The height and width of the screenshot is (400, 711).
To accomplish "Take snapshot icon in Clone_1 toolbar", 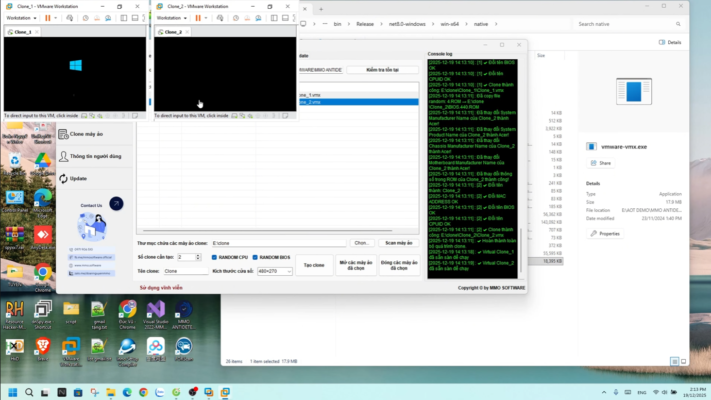I will pos(86,18).
